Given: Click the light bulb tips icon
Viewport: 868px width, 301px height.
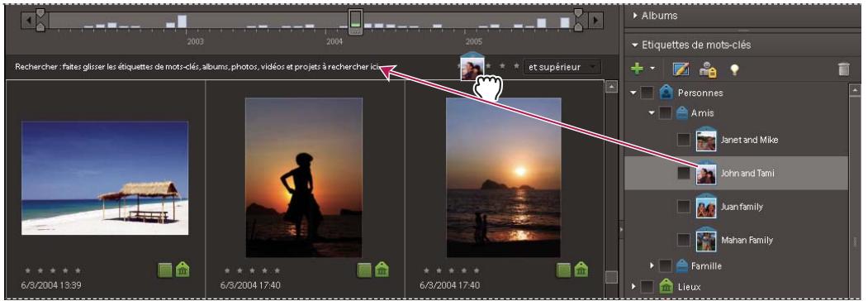Looking at the screenshot, I should point(734,69).
